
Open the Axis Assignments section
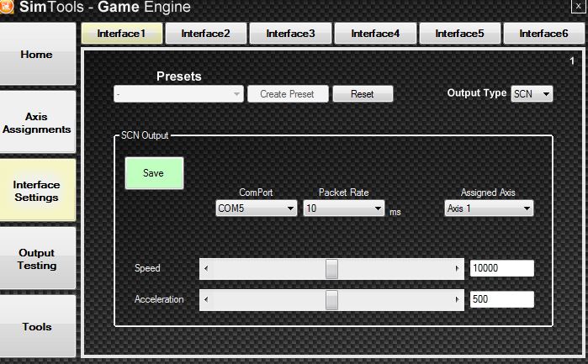[x=37, y=122]
